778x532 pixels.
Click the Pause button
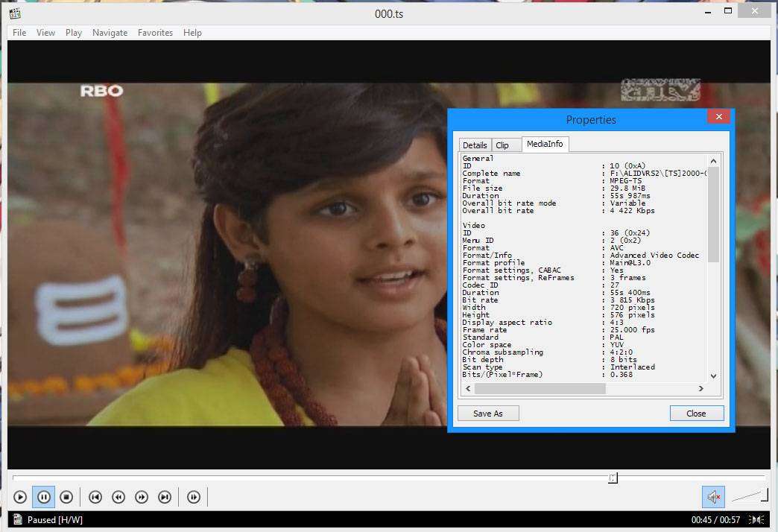pos(43,497)
